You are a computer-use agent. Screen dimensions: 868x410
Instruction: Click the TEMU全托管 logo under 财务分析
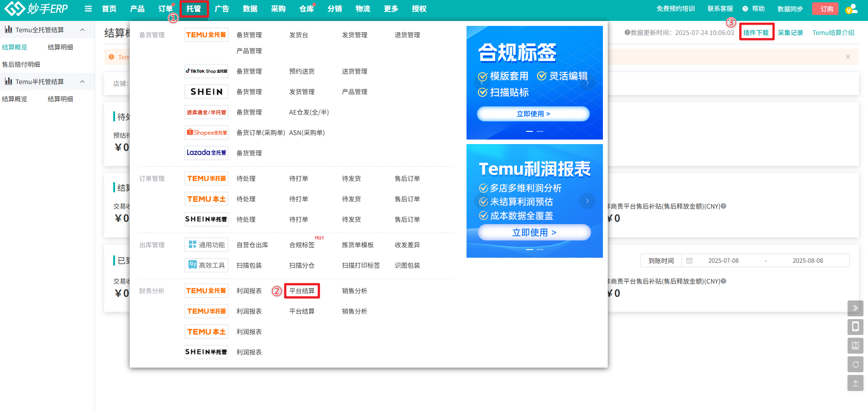[x=206, y=290]
